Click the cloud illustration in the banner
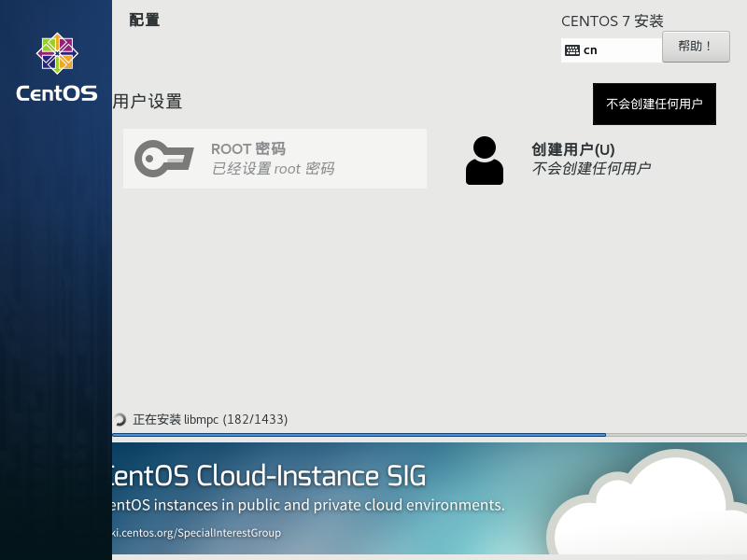Screen dimensions: 747x560 click(x=646, y=501)
